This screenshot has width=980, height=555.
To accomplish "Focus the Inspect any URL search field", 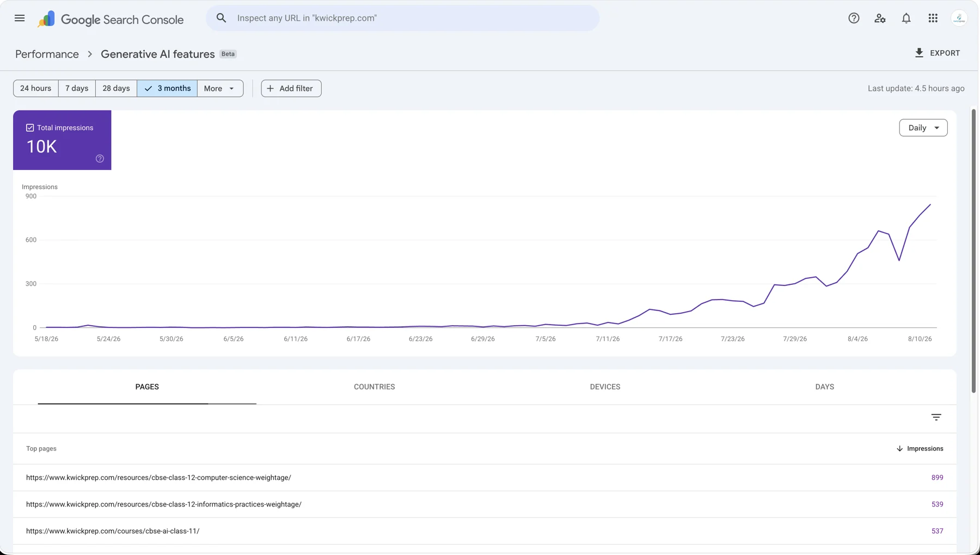I will 402,18.
